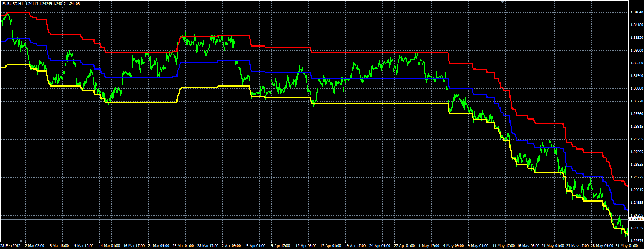Click time axis label 11 May 17:00
Screen dimensions: 644x250
point(504,246)
